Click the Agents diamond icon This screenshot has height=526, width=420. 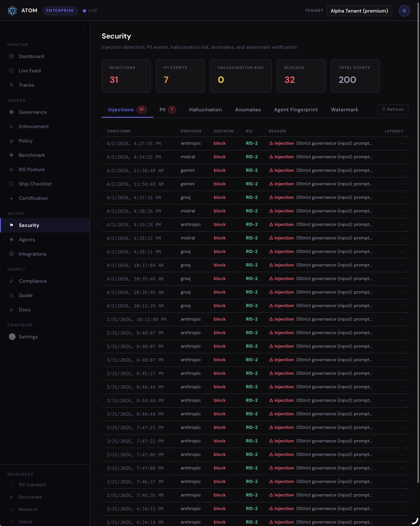pyautogui.click(x=11, y=239)
